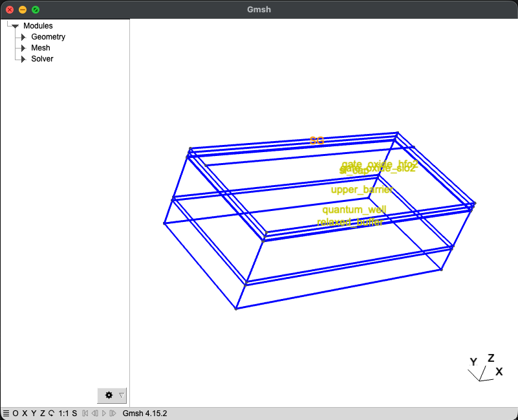
Task: Toggle mouse selection S button
Action: 74,414
